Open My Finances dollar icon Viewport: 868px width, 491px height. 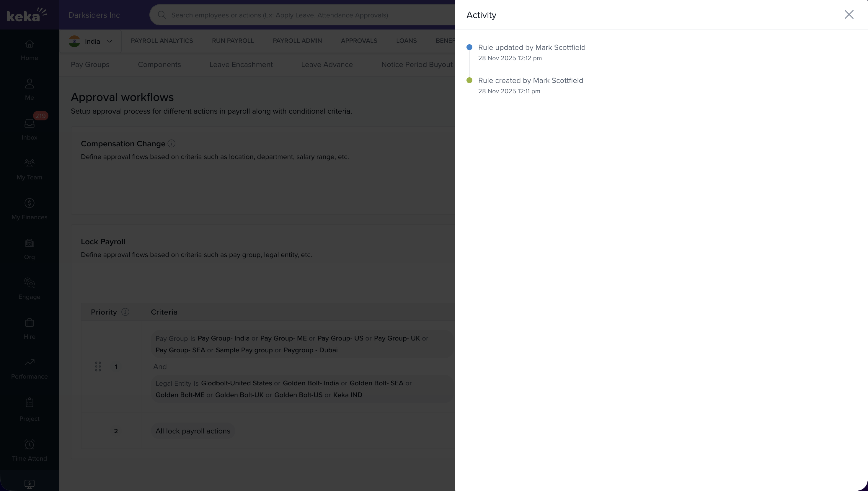click(x=29, y=203)
